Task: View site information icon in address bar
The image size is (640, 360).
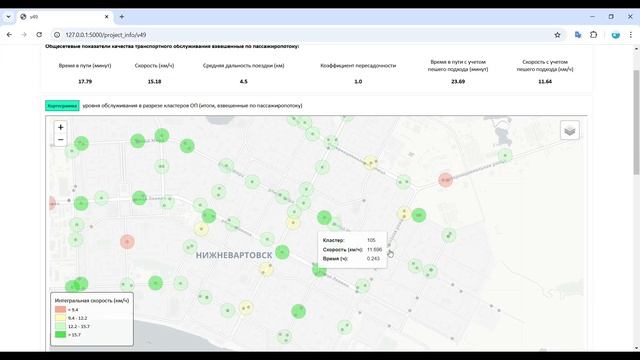Action: [57, 35]
